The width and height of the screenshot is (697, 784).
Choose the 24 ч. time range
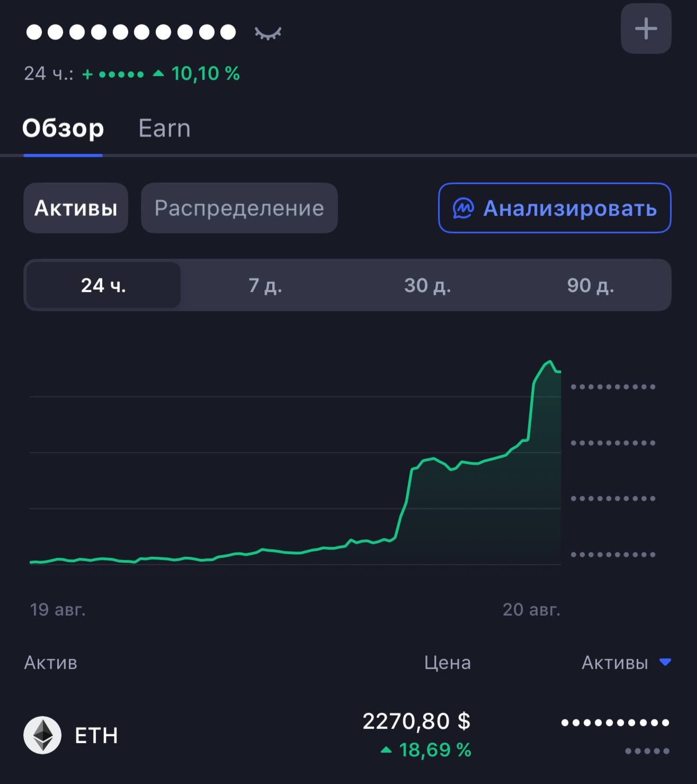click(x=104, y=285)
